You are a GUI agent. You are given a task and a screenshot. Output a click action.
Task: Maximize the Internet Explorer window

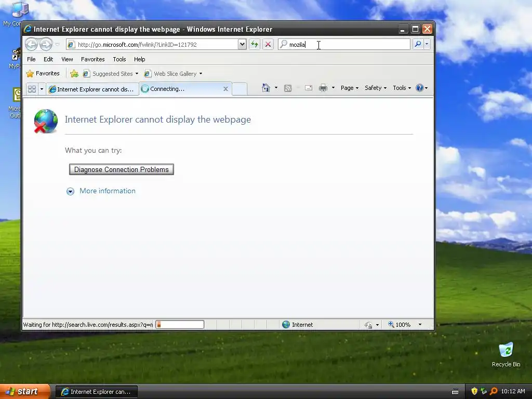coord(415,29)
